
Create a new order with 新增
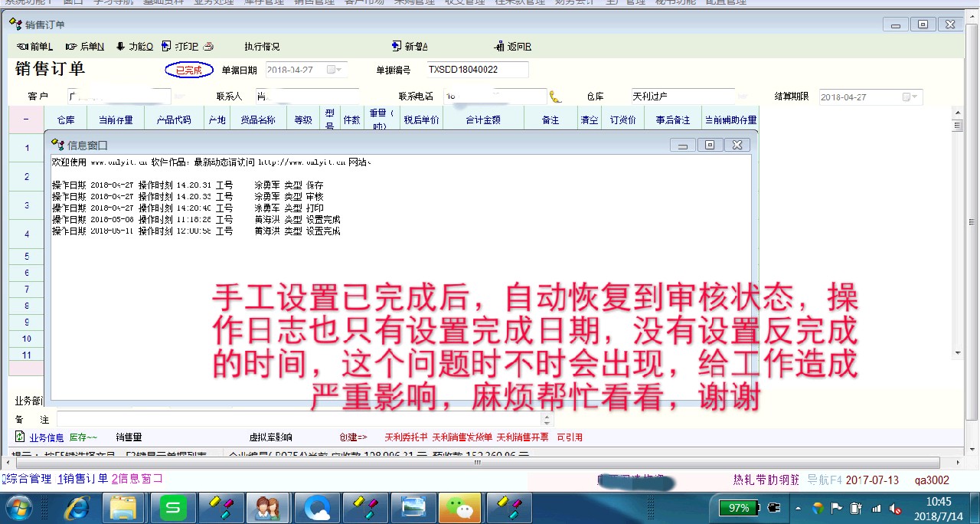(410, 47)
